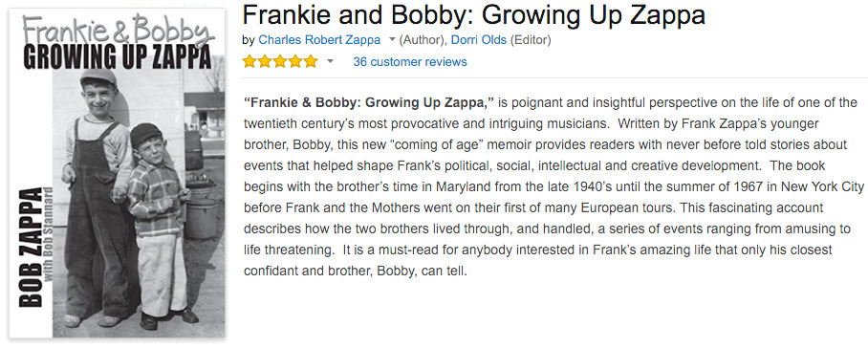The image size is (868, 348).
Task: Click the book description paragraph
Action: 554,187
